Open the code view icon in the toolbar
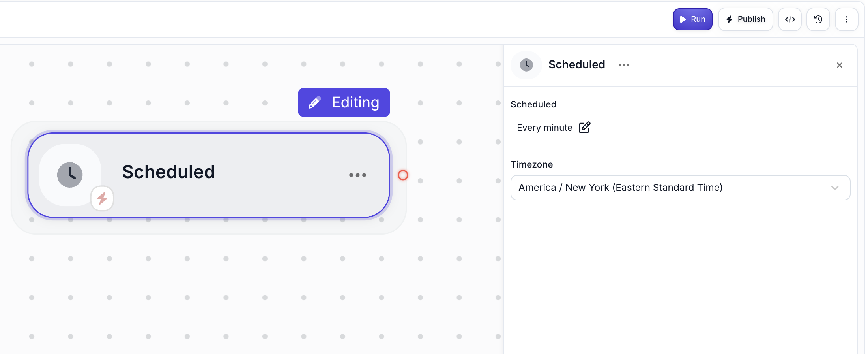This screenshot has width=868, height=354. pos(789,19)
